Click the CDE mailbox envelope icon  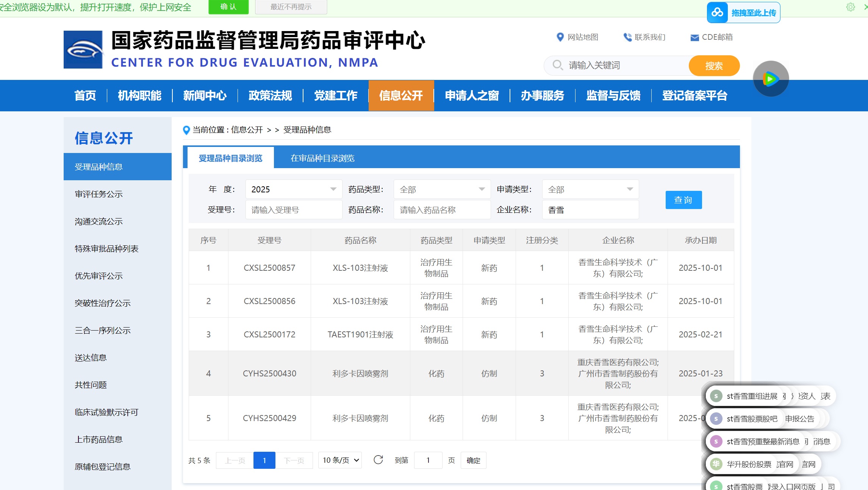point(694,37)
